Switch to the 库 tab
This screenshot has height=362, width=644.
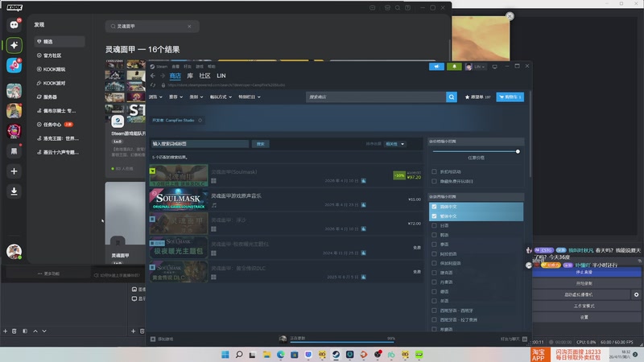(190, 76)
